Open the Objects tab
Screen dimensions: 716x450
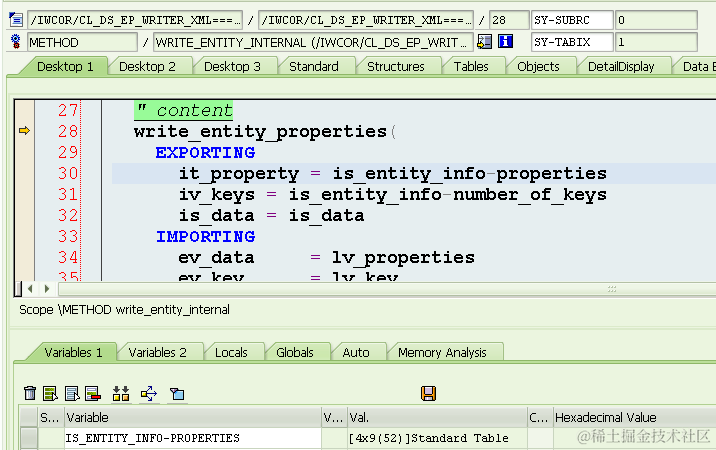tap(538, 67)
